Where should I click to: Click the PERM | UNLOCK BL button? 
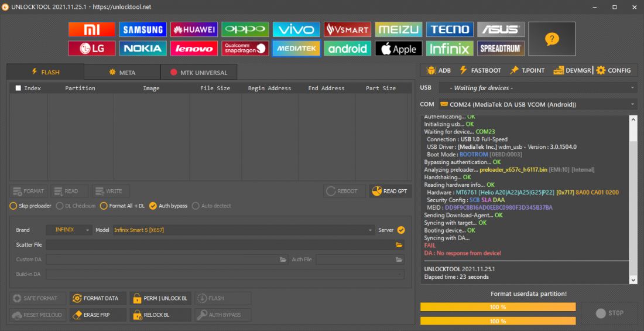coord(160,298)
